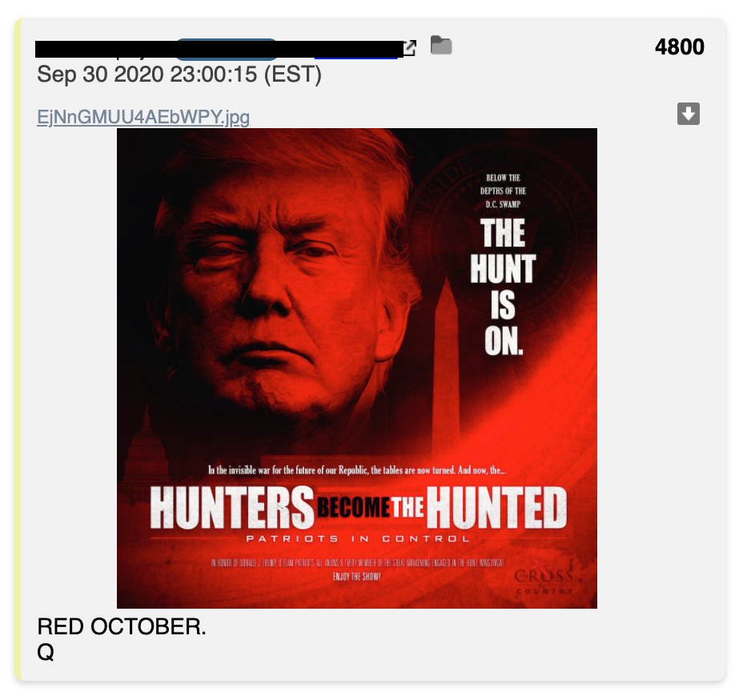Image resolution: width=751 pixels, height=700 pixels.
Task: Enlarge the red movie poster thumbnail
Action: pos(357,368)
